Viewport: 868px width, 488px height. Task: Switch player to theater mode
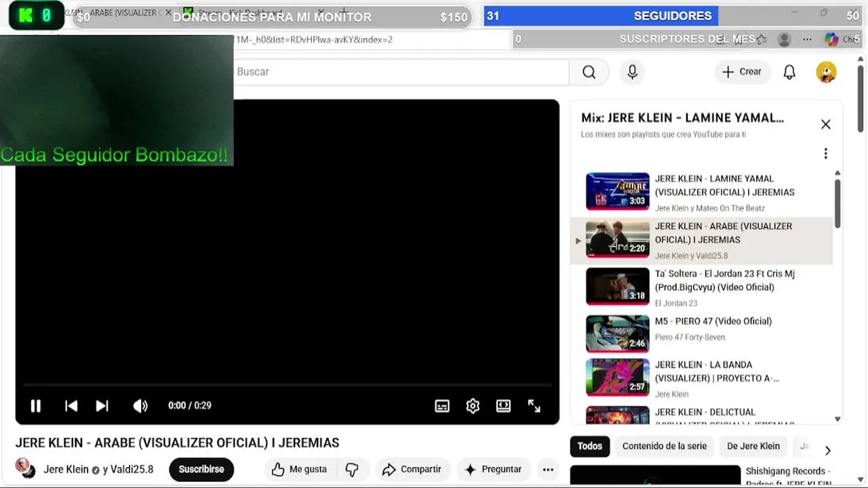[503, 405]
